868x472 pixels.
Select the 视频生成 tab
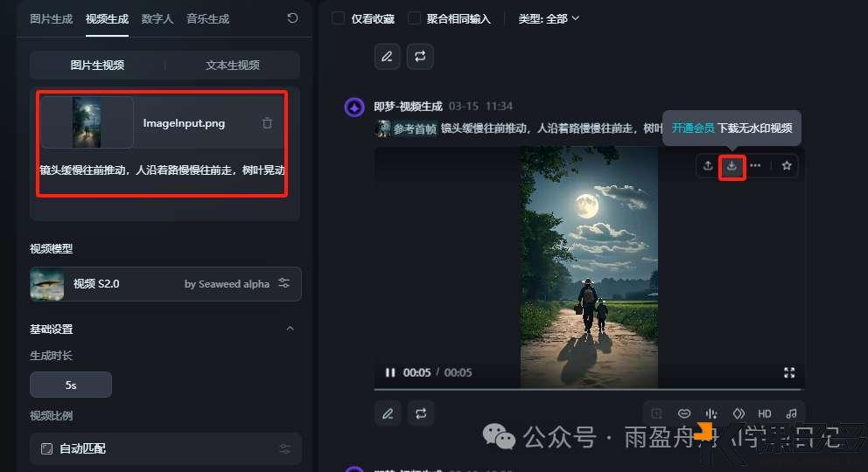(x=107, y=18)
